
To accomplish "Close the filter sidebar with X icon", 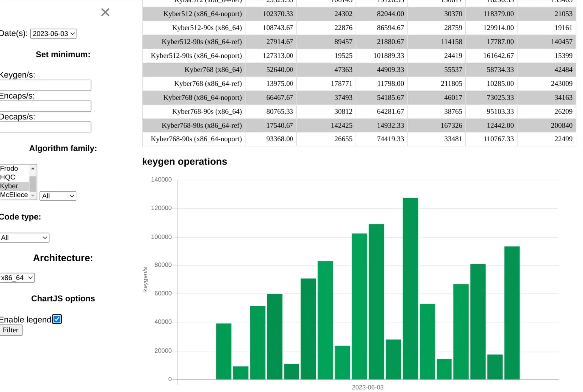I will coord(105,12).
